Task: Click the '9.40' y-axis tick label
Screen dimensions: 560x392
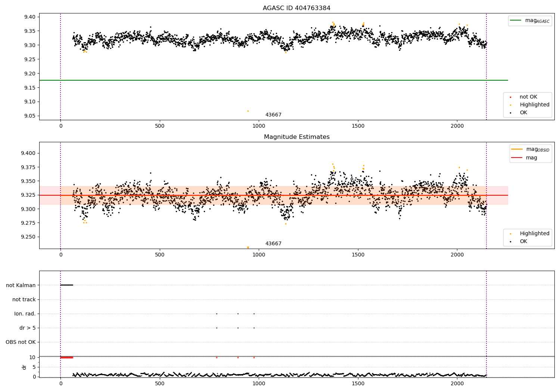Action: point(30,17)
